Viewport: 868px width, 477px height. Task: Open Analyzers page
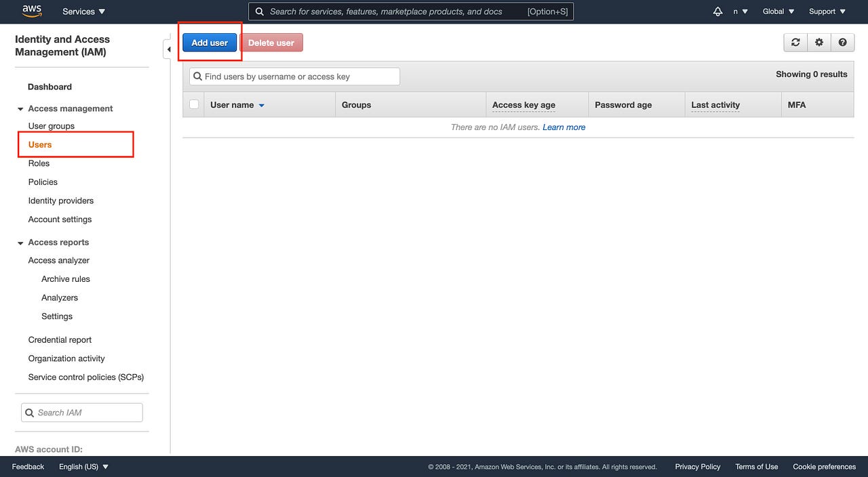pyautogui.click(x=60, y=297)
